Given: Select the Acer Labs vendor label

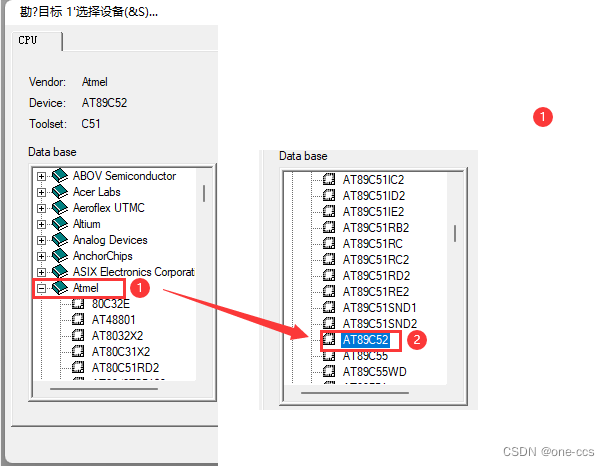Looking at the screenshot, I should (x=97, y=192).
